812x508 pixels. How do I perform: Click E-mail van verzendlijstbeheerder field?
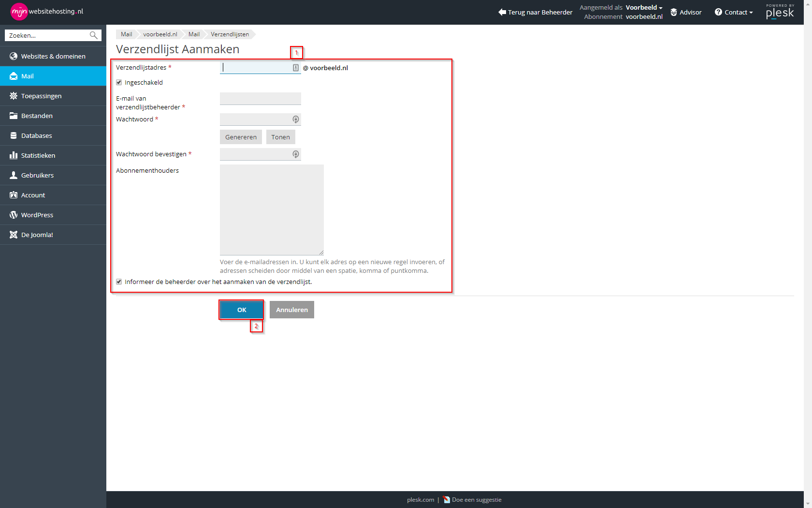[260, 99]
